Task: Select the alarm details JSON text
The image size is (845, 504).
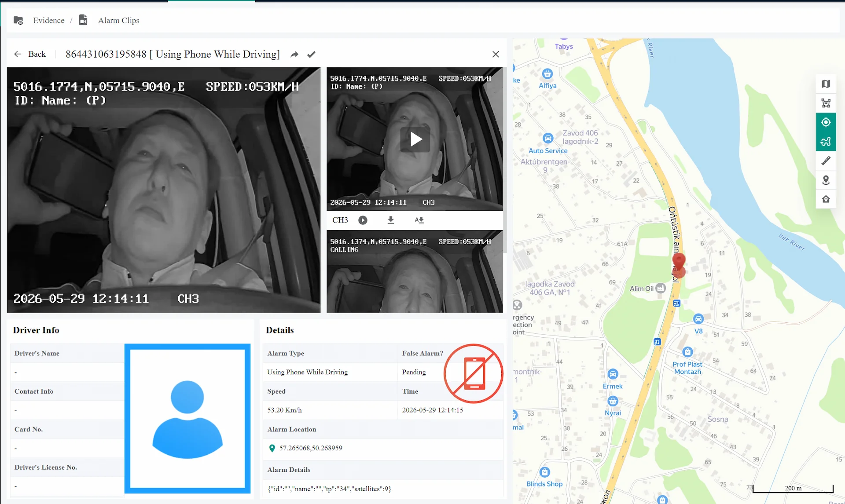Action: [x=330, y=489]
